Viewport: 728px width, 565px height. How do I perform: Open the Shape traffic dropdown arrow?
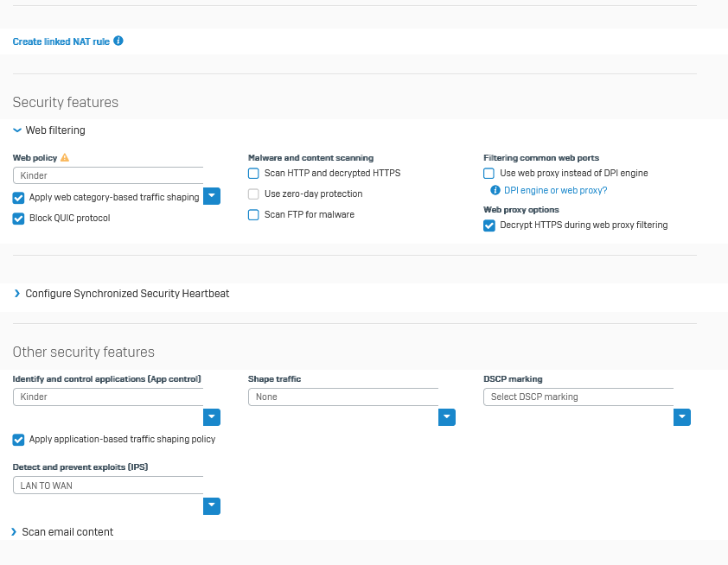446,418
